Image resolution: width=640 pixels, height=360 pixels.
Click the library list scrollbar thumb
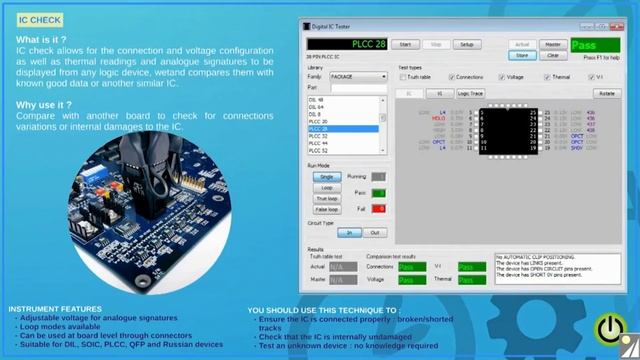pyautogui.click(x=383, y=118)
